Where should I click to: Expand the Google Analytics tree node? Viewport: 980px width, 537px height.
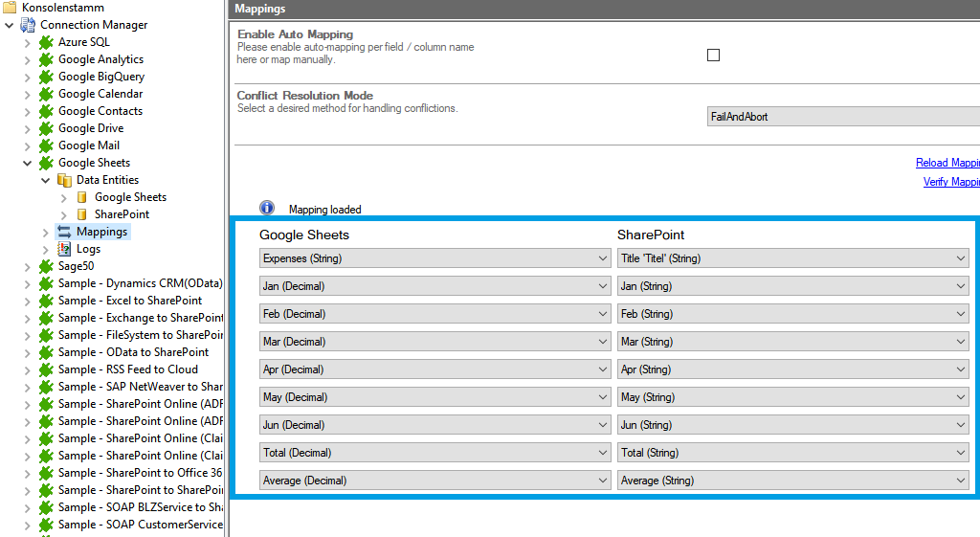pyautogui.click(x=28, y=59)
